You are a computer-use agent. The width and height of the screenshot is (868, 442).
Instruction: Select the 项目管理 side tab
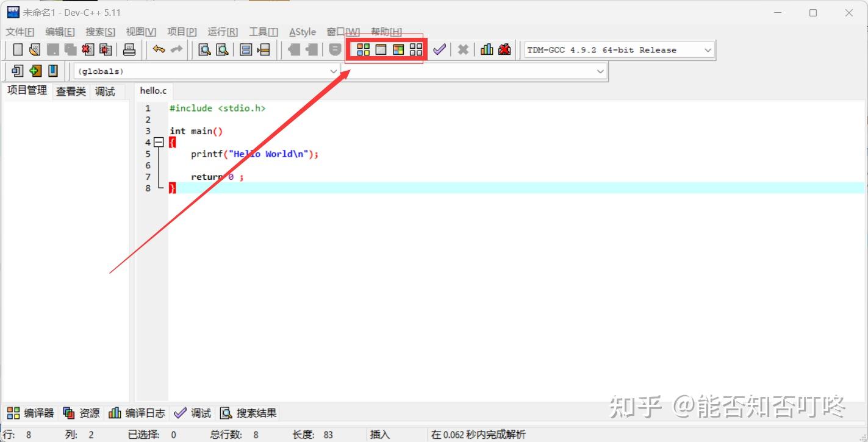click(27, 90)
